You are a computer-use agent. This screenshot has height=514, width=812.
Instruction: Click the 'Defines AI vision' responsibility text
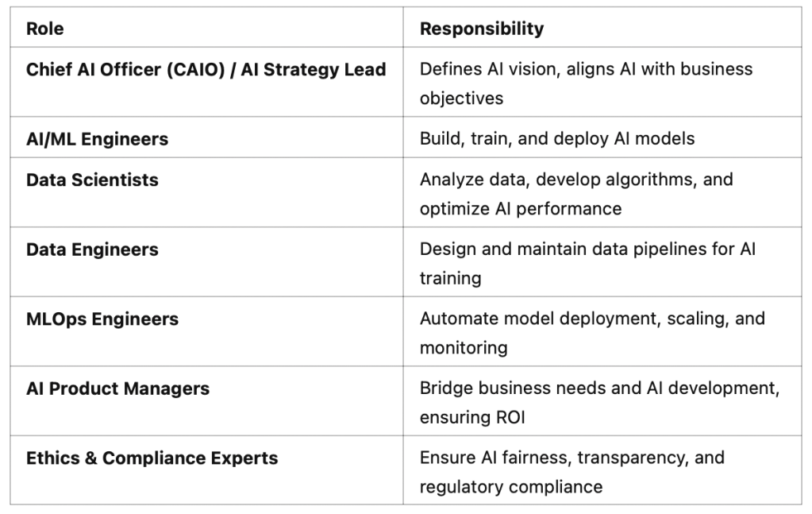point(586,69)
